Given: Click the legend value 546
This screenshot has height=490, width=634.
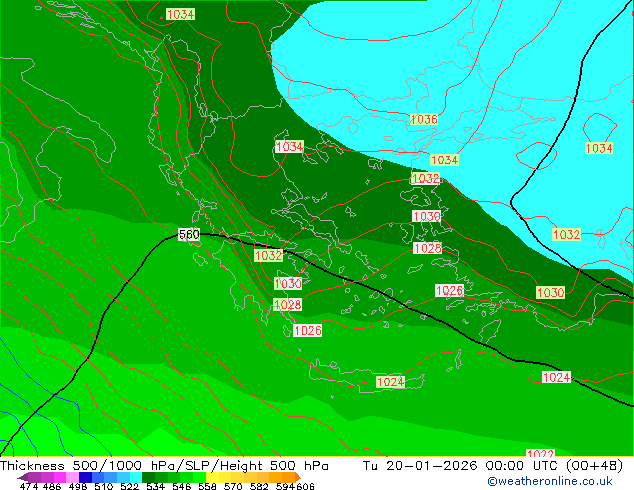Looking at the screenshot, I should 181,486.
